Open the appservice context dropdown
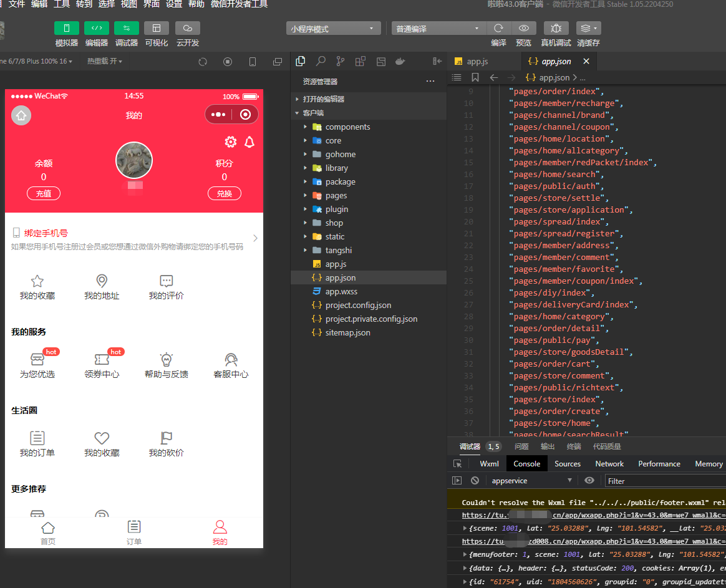This screenshot has height=588, width=726. pos(531,481)
